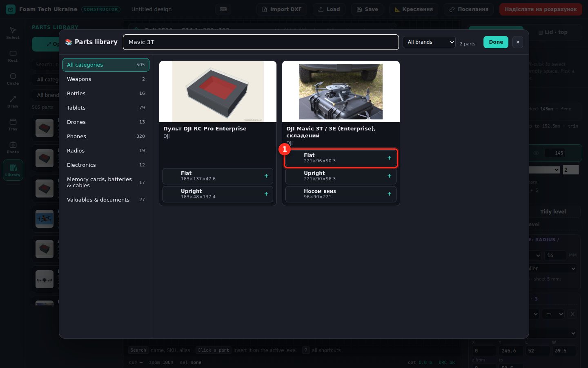
Task: Toggle the eye icon beside the 145 field
Action: pyautogui.click(x=536, y=153)
